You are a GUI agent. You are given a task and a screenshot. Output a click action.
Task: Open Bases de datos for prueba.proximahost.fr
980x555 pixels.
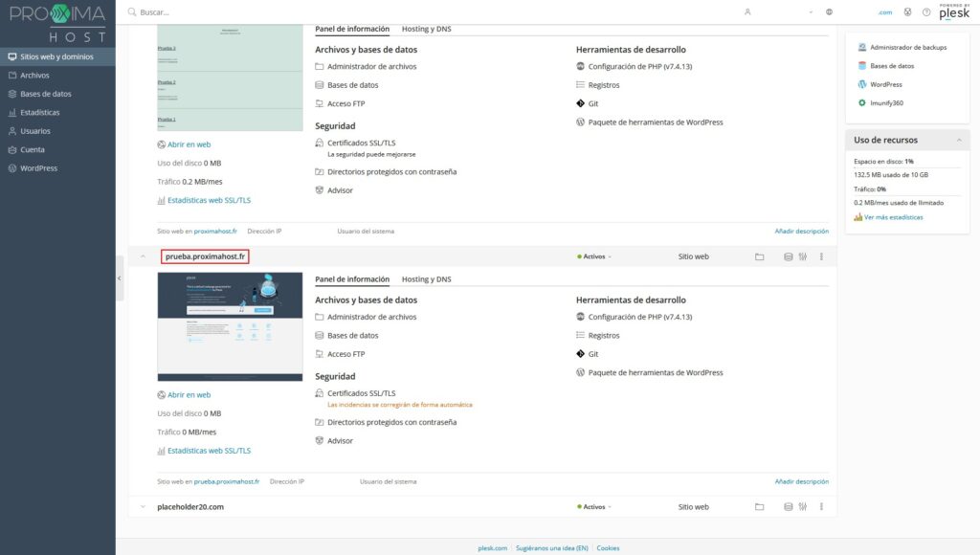click(346, 336)
